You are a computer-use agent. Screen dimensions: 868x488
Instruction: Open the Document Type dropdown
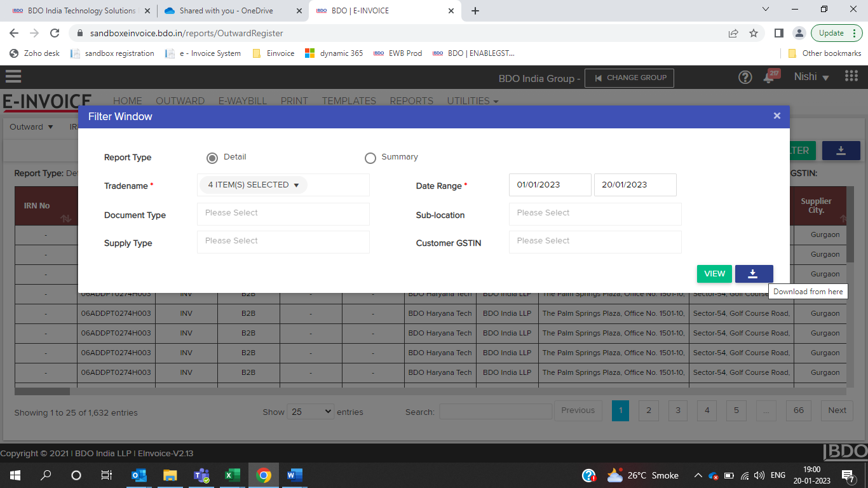pos(283,213)
